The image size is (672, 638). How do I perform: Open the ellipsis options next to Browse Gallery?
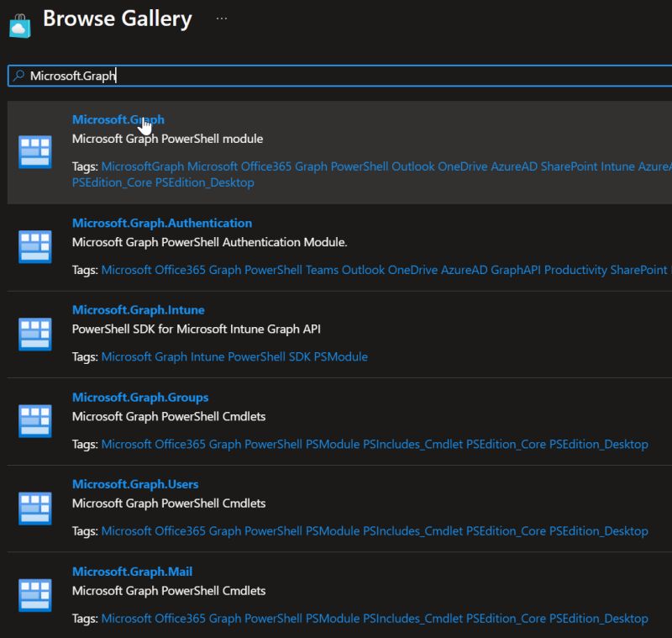click(221, 17)
